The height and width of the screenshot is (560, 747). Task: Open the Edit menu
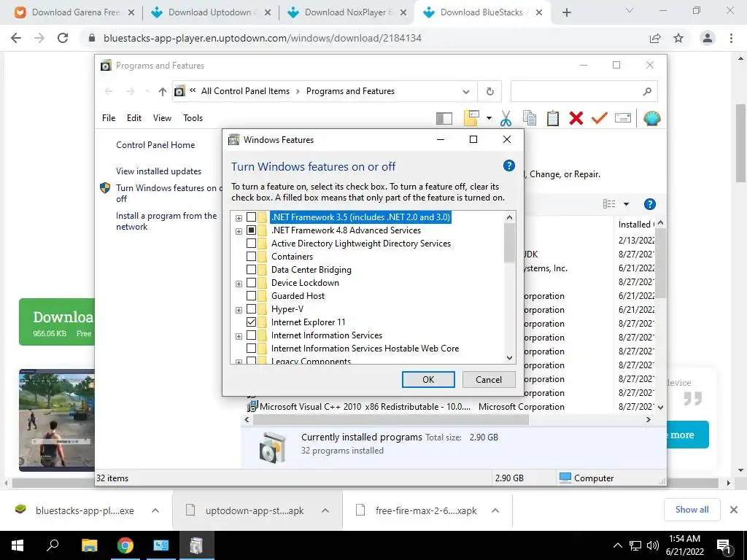pyautogui.click(x=134, y=118)
